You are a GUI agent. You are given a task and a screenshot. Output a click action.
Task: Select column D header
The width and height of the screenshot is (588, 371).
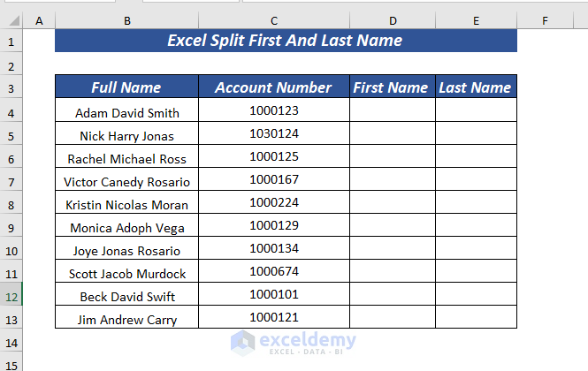(x=392, y=19)
